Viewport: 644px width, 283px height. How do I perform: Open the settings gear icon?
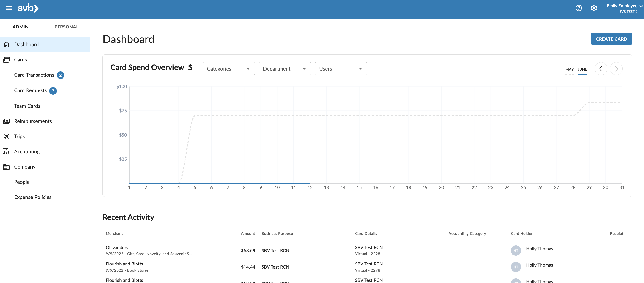[594, 8]
